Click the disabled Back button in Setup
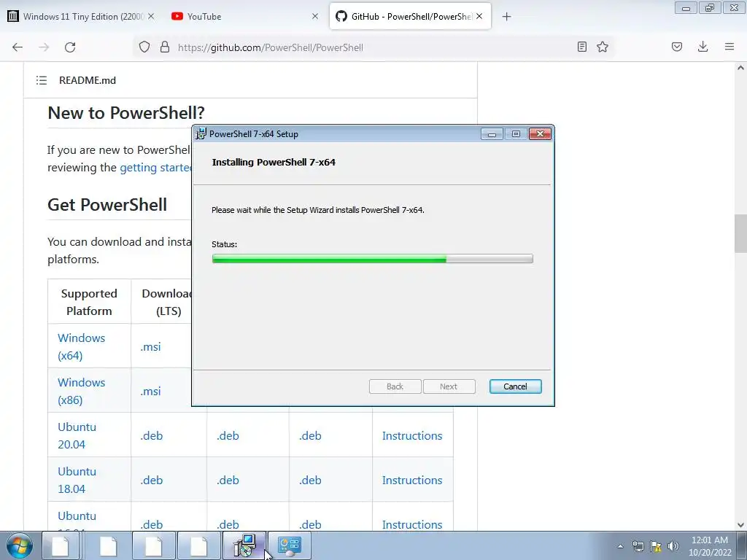This screenshot has height=560, width=747. point(395,386)
